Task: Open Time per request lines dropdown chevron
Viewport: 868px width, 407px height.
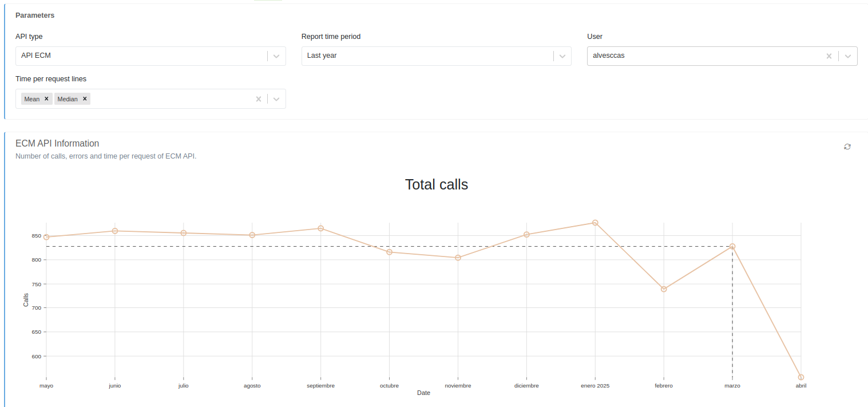Action: pos(276,99)
